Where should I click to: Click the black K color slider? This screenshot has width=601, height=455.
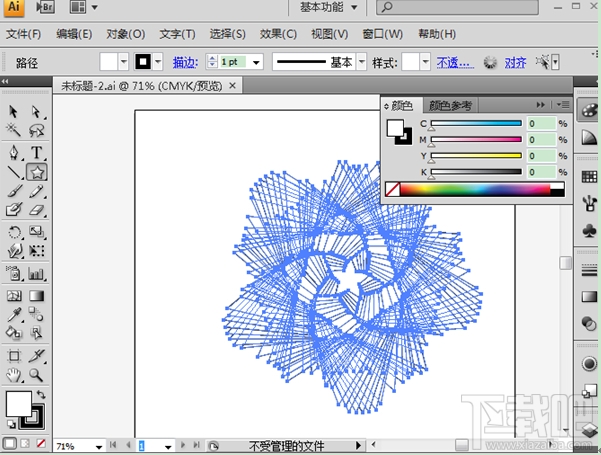476,172
